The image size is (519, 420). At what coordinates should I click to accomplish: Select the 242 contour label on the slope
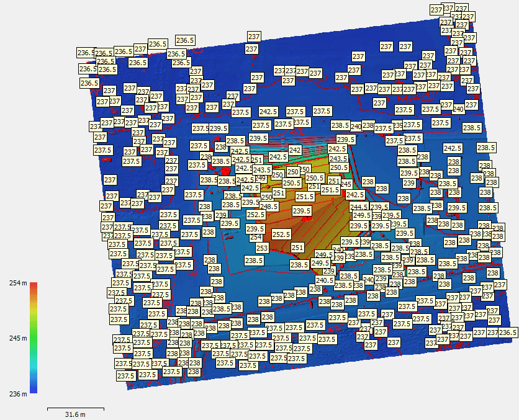click(295, 150)
